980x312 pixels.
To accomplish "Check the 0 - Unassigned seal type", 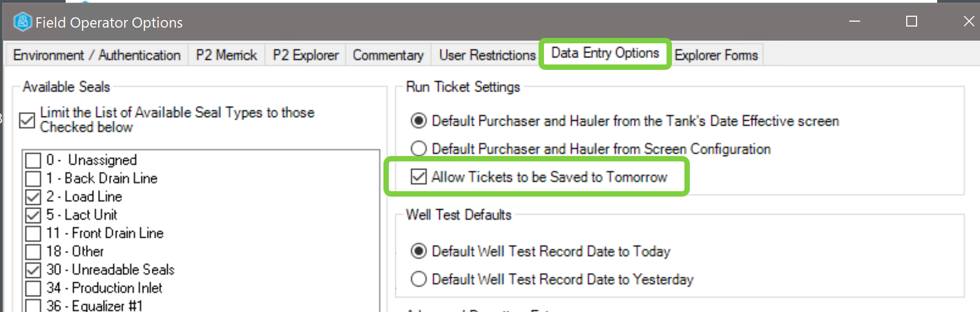I will pos(34,160).
